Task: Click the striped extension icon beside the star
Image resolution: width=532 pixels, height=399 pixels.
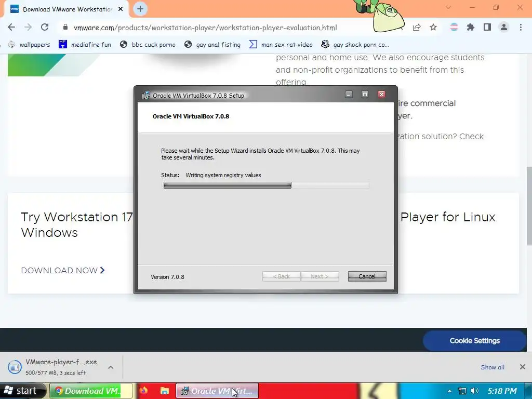Action: tap(454, 27)
